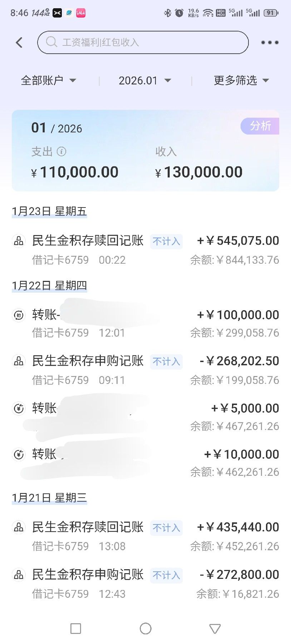Screen dimensions: 291x644
Task: Tap the transfer icon on 5,000.00 entry
Action: coord(19,408)
